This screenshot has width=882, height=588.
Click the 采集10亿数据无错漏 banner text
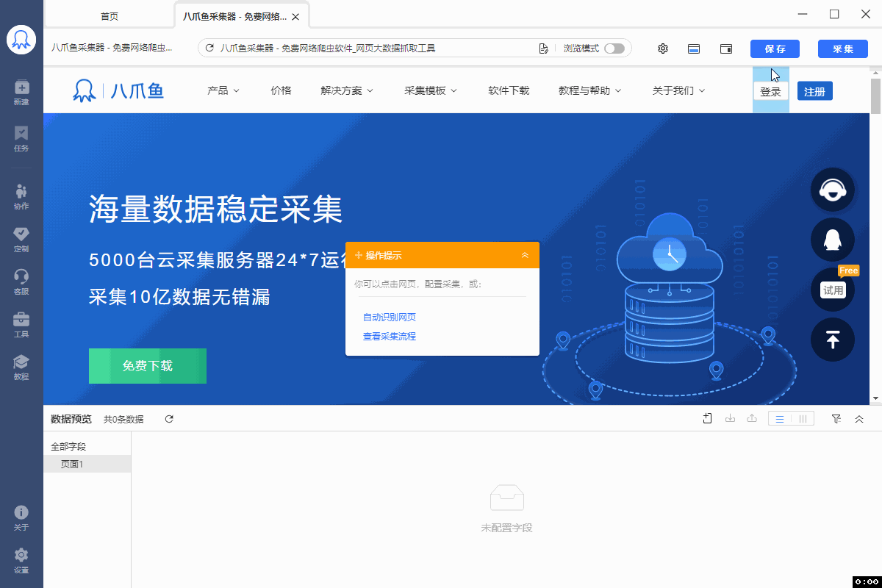point(179,297)
